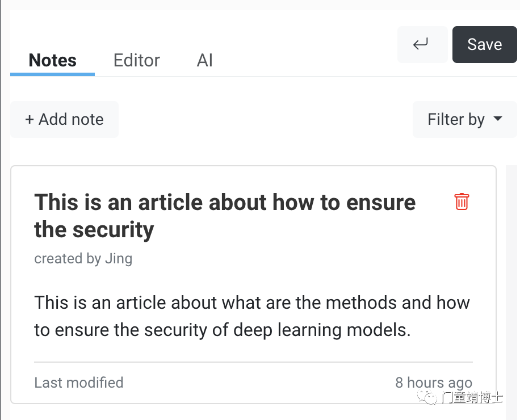Delete the note with the red trash icon
Image resolution: width=520 pixels, height=420 pixels.
[x=462, y=201]
